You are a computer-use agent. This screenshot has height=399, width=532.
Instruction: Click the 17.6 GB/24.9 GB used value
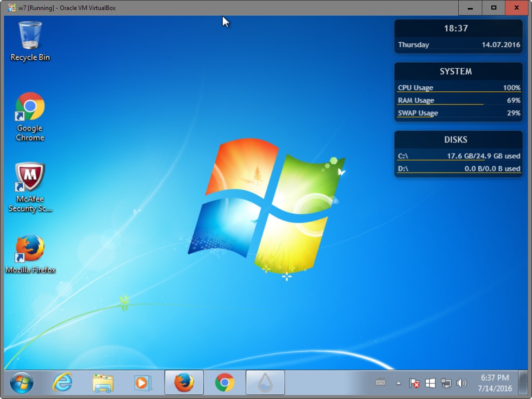pyautogui.click(x=483, y=156)
